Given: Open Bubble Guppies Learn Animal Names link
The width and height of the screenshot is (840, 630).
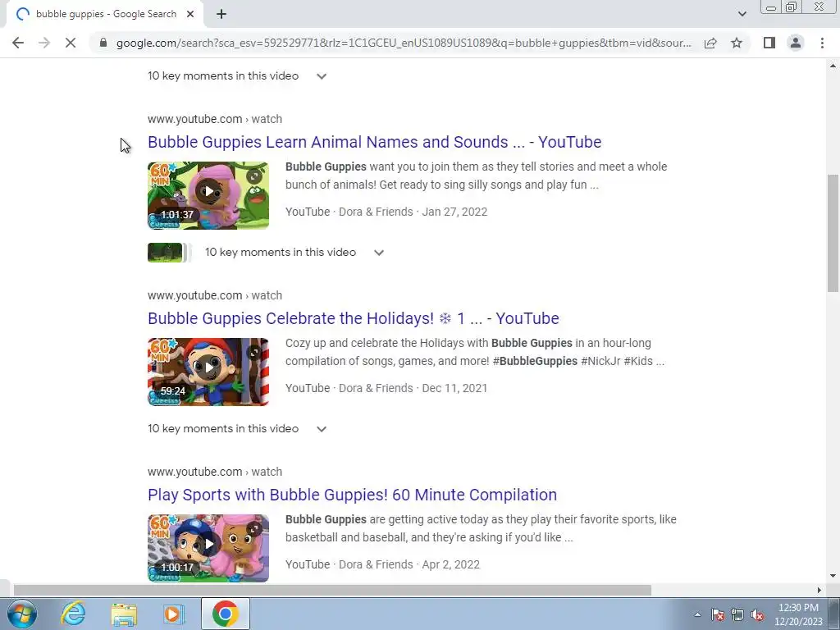Looking at the screenshot, I should [374, 142].
